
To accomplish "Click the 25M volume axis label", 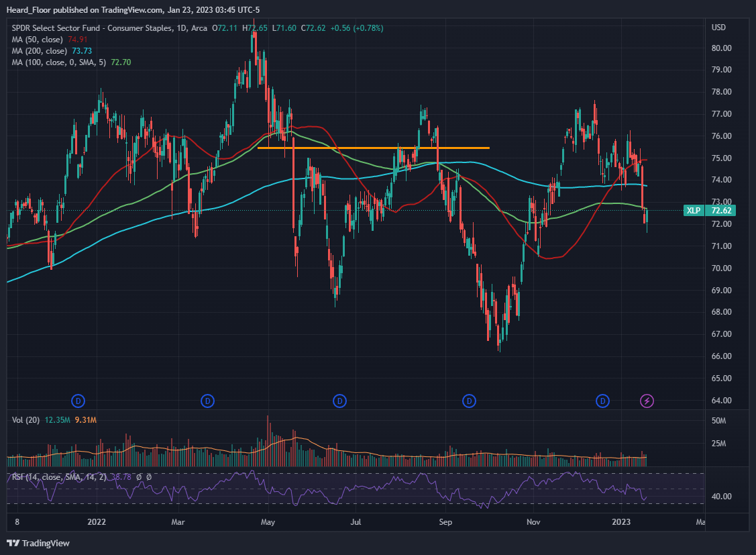I will tap(718, 443).
